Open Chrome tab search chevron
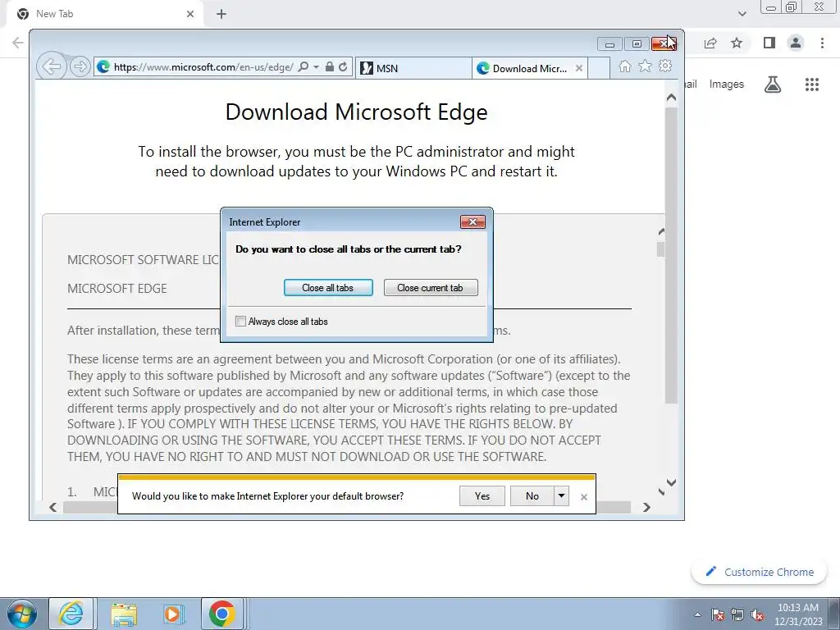The width and height of the screenshot is (840, 630). pos(742,14)
